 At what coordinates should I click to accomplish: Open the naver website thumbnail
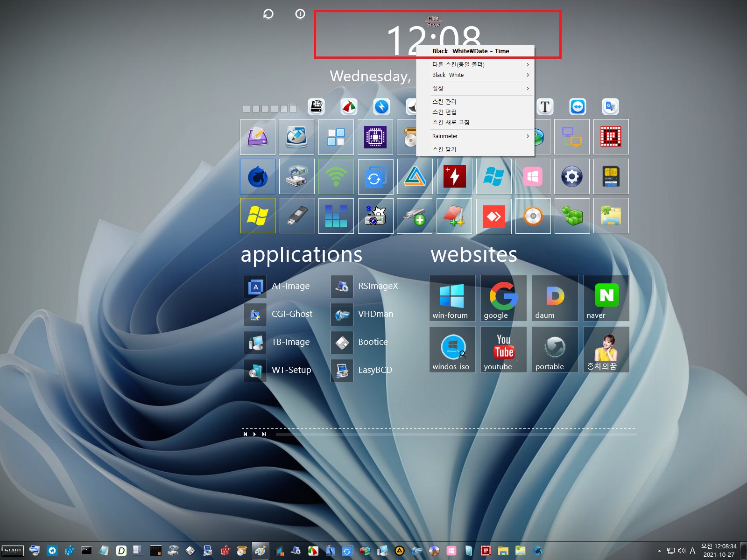point(606,298)
